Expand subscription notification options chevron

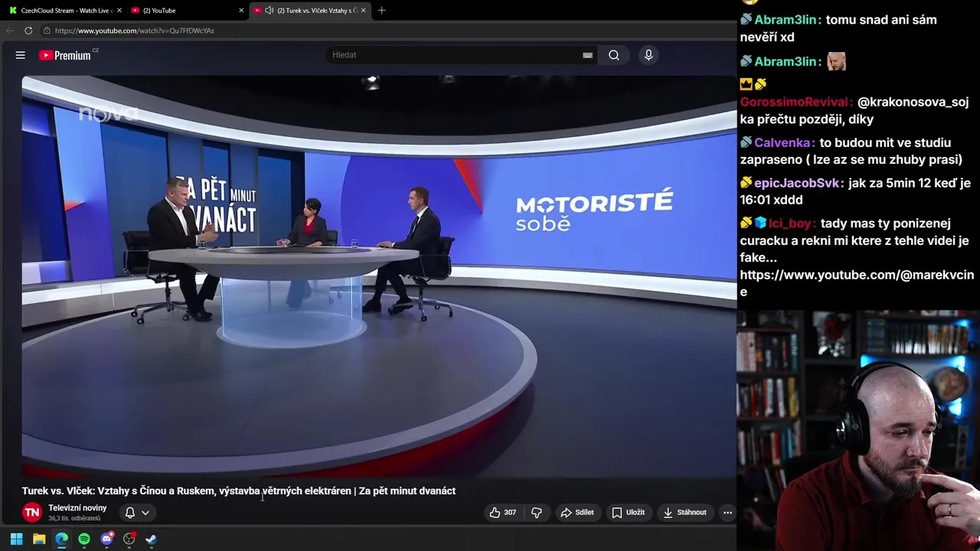tap(145, 513)
